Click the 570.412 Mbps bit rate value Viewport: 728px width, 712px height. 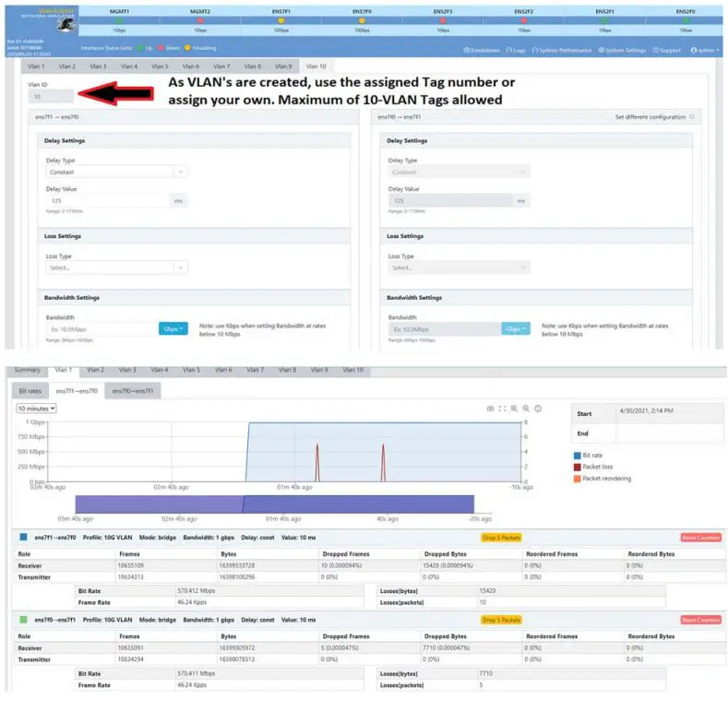click(196, 591)
